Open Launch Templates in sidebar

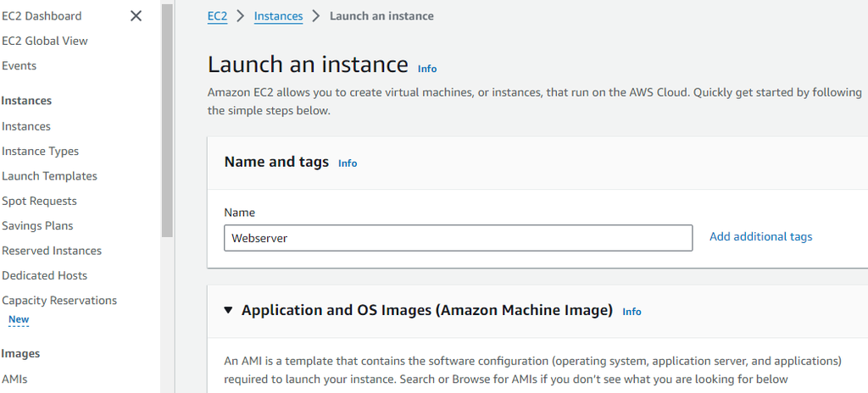(49, 176)
